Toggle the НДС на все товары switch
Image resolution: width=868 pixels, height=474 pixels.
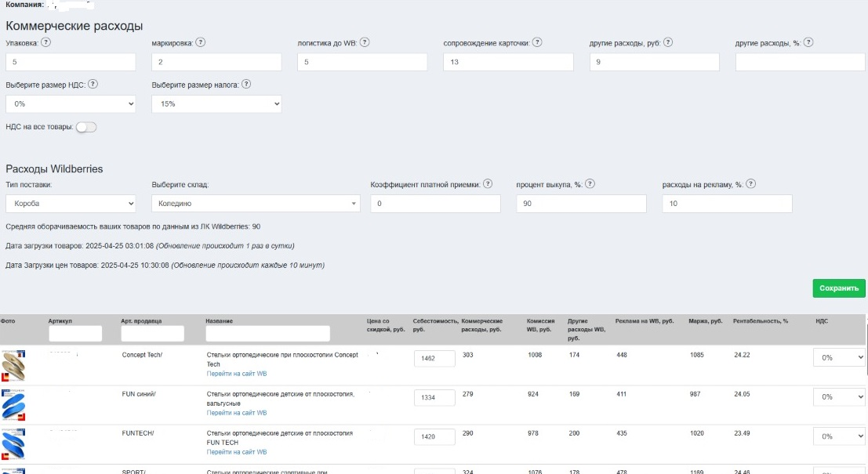86,127
